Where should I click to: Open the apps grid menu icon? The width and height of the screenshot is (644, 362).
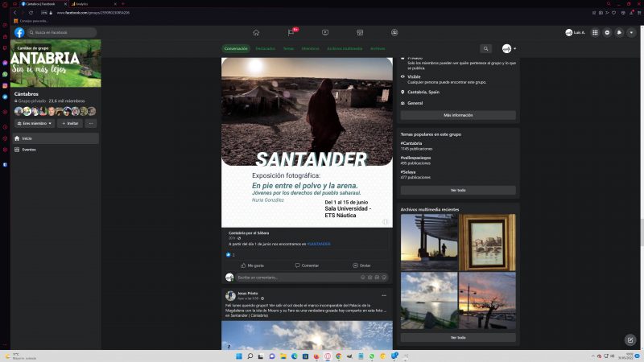(595, 32)
